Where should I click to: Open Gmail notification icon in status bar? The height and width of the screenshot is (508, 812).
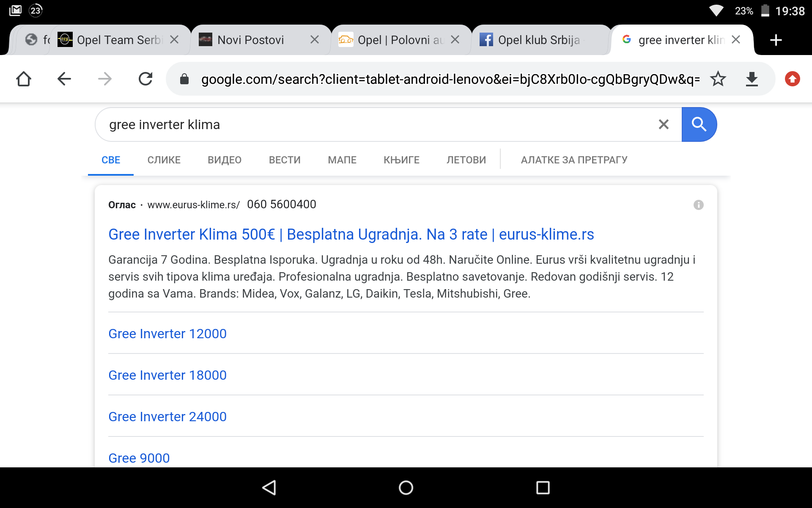coord(15,10)
